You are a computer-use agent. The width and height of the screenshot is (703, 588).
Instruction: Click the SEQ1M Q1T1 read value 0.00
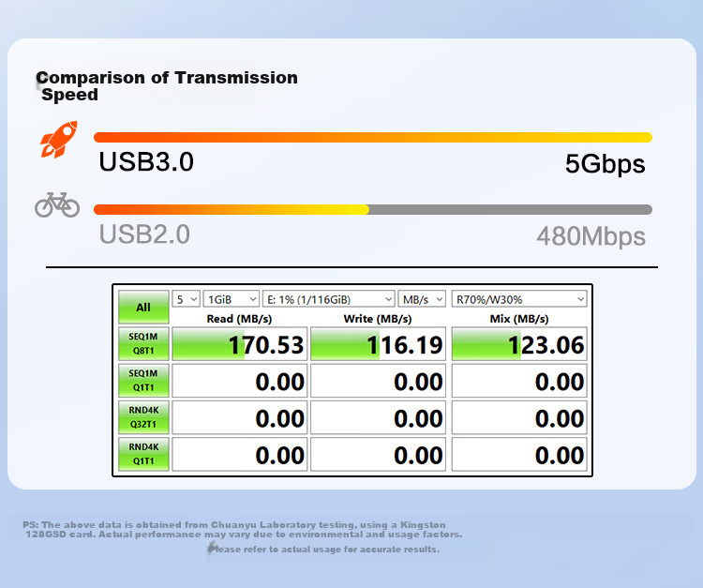click(240, 381)
